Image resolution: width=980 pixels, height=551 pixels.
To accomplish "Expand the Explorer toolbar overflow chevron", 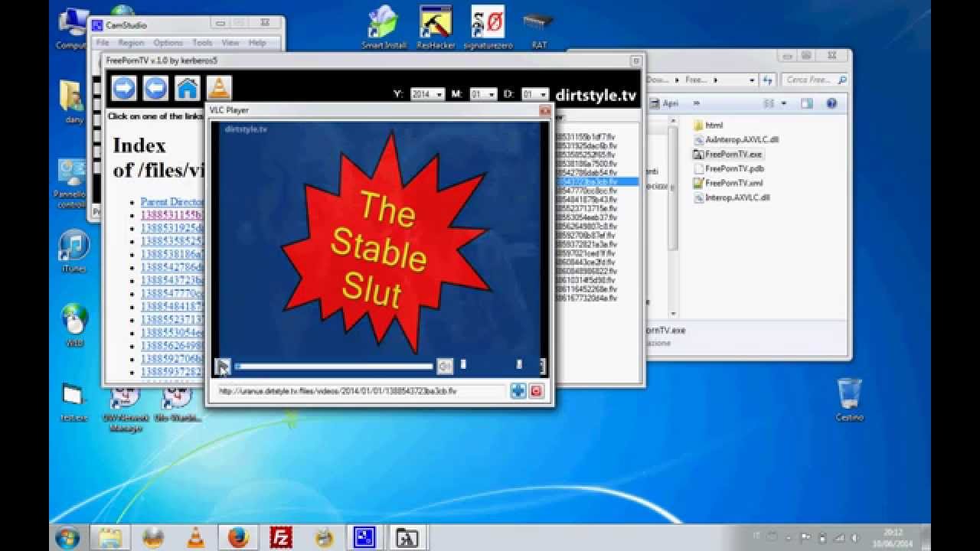I will [x=697, y=103].
